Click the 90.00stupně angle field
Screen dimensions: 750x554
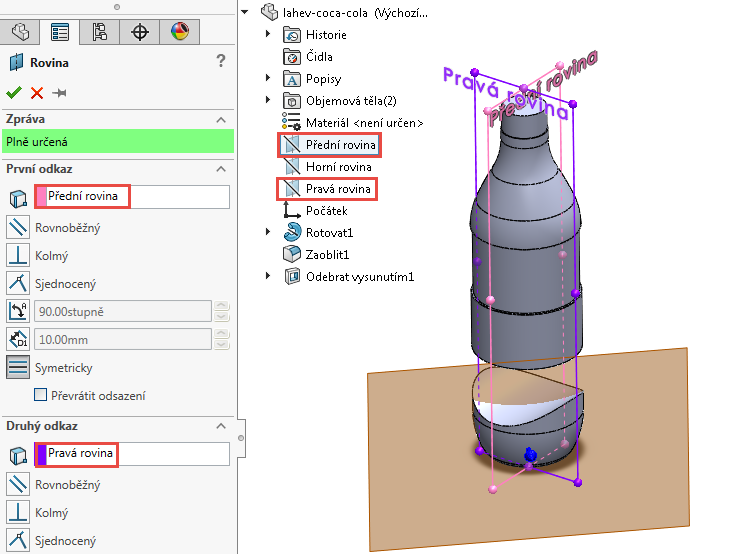click(122, 311)
